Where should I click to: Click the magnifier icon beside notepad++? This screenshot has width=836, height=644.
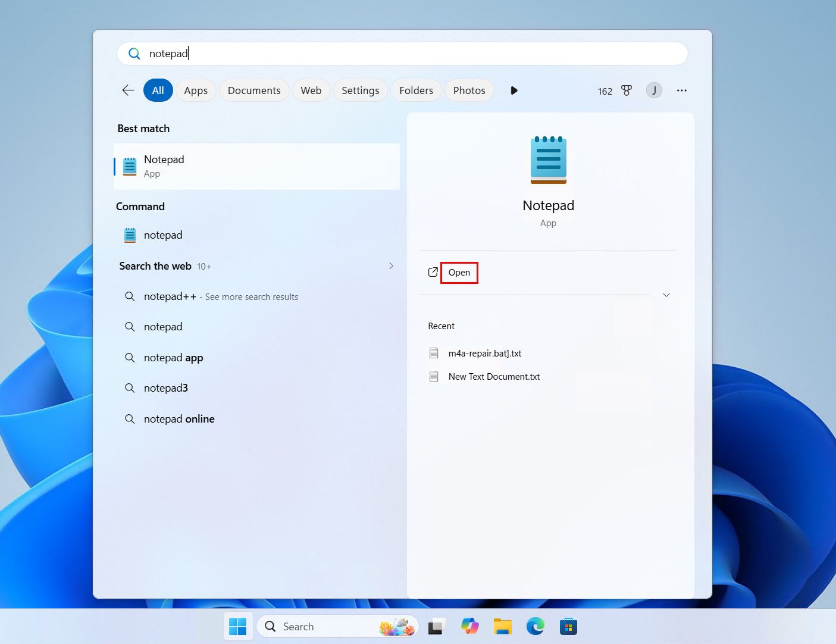(129, 296)
